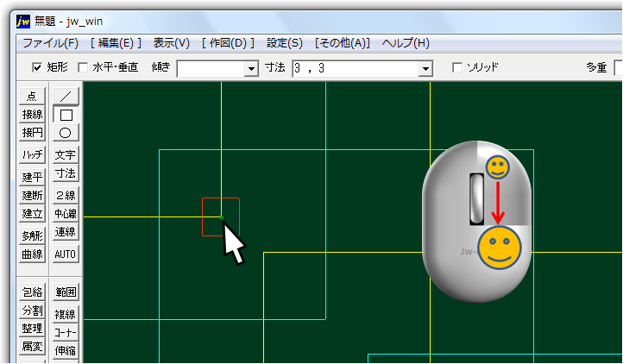Open the 寸法 dimension tool in the toolbar
Viewport: 623px width, 364px height.
point(66,173)
